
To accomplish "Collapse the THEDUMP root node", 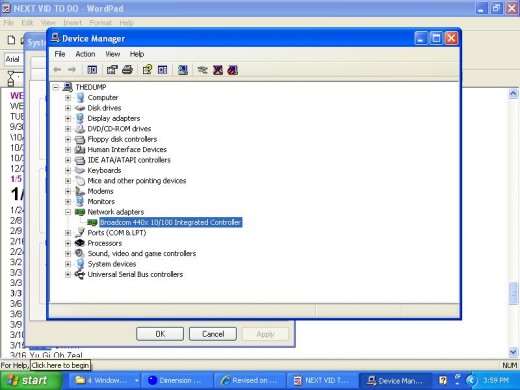I will pyautogui.click(x=56, y=87).
